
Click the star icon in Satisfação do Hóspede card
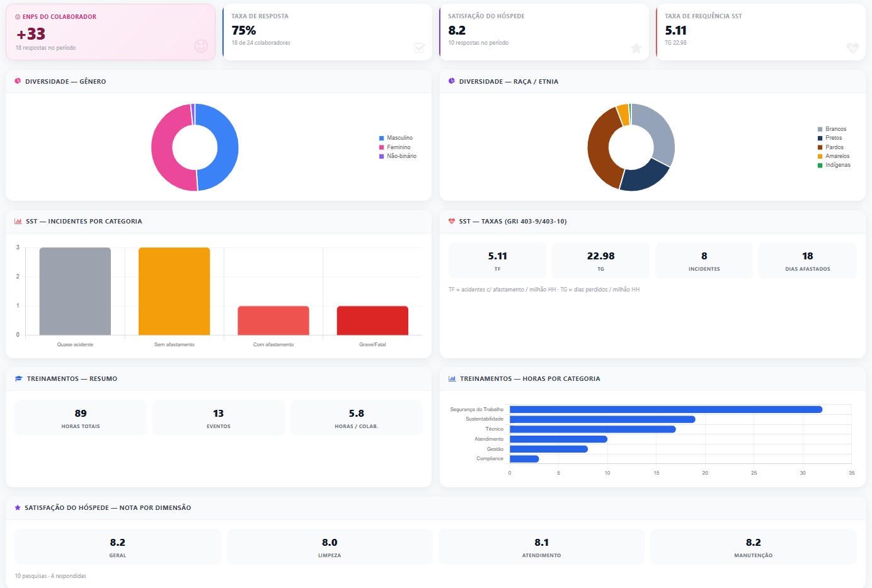pos(636,48)
